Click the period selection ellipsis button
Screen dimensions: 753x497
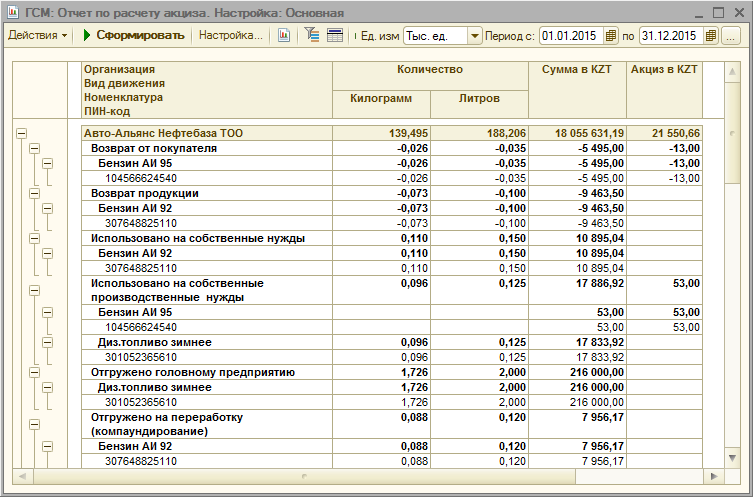pyautogui.click(x=730, y=36)
